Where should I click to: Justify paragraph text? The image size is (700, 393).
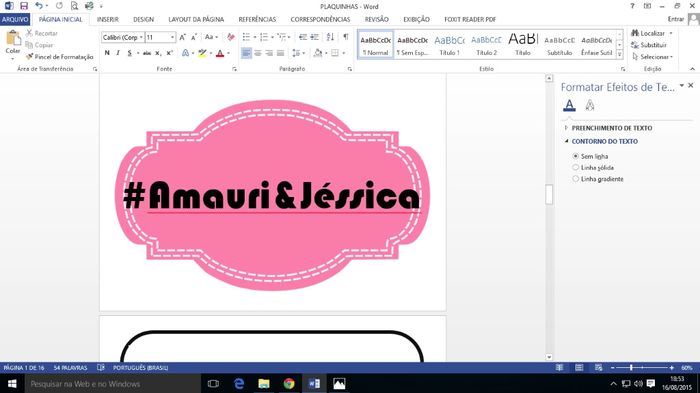pyautogui.click(x=280, y=53)
